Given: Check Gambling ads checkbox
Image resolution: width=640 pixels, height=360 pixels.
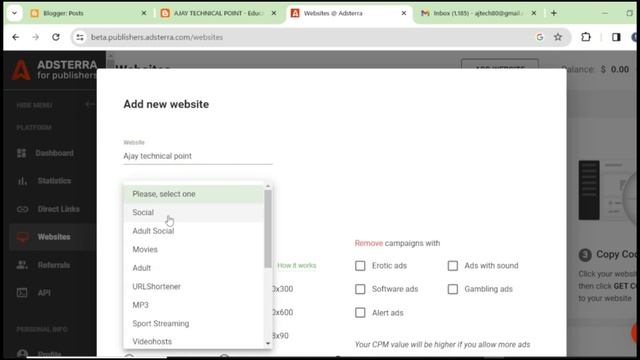Looking at the screenshot, I should pos(453,289).
